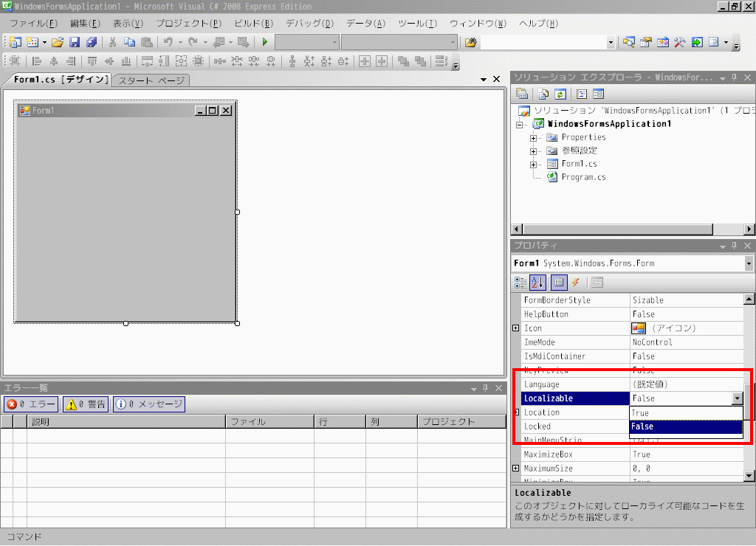Toggle pin on Properties panel
Screen dimensions: 756x546
735,245
